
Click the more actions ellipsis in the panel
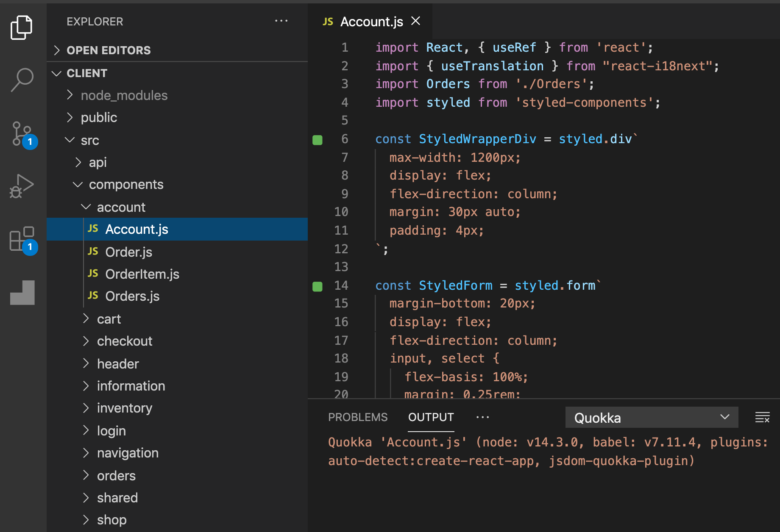click(x=483, y=417)
